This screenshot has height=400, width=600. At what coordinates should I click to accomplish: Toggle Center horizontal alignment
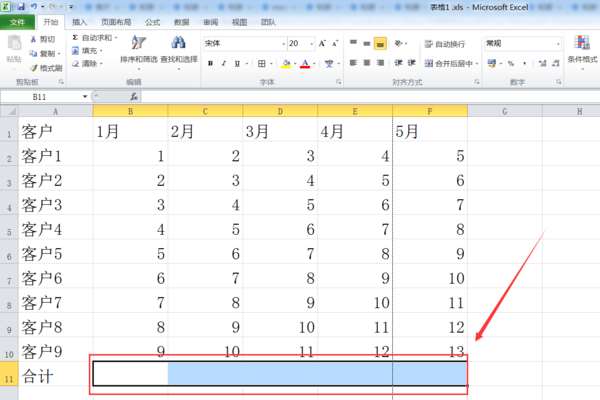(367, 62)
